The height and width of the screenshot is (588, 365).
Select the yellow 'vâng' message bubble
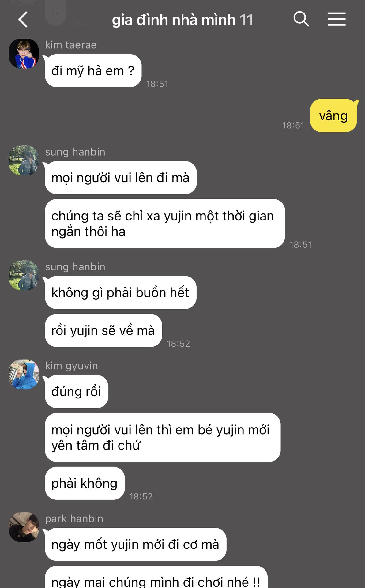point(334,116)
